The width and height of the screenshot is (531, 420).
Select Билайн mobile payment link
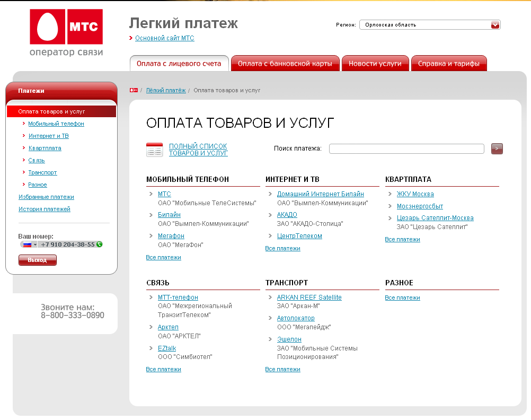click(169, 215)
